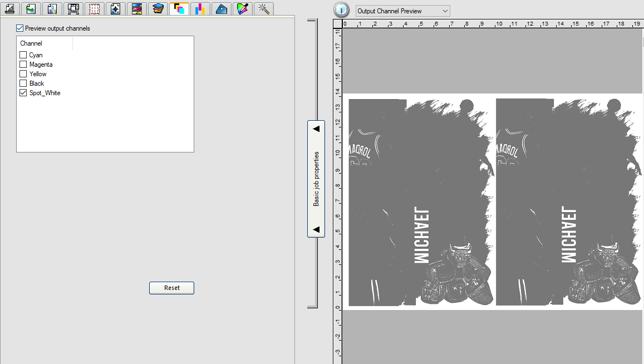Viewport: 644px width, 364px height.
Task: Open the registration crop marks tab
Action: 115,9
